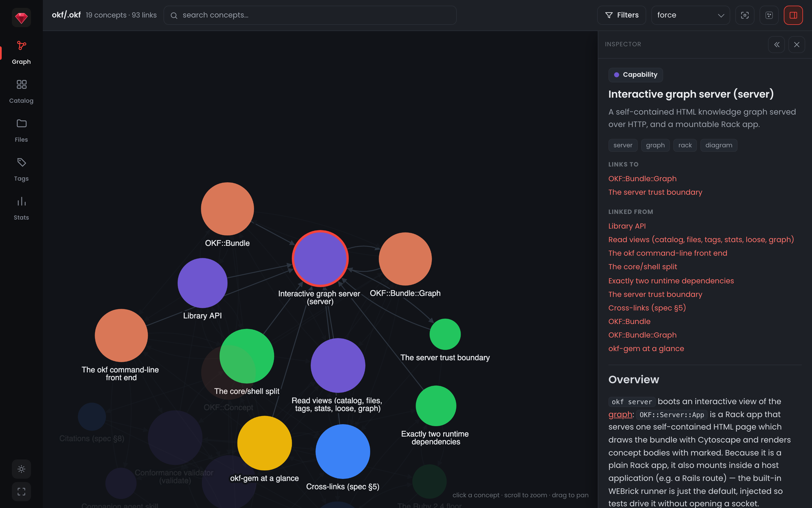The height and width of the screenshot is (508, 812).
Task: Click the red gem app logo
Action: click(x=21, y=17)
